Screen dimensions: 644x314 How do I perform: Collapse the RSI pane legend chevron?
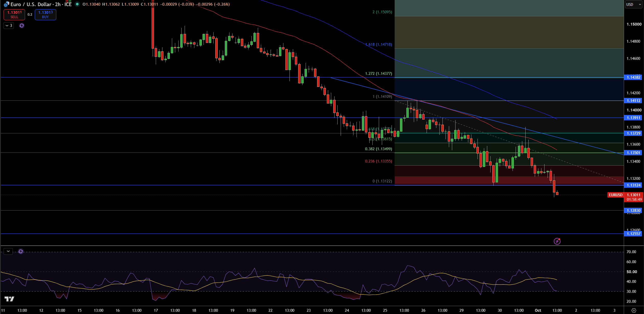coord(8,251)
